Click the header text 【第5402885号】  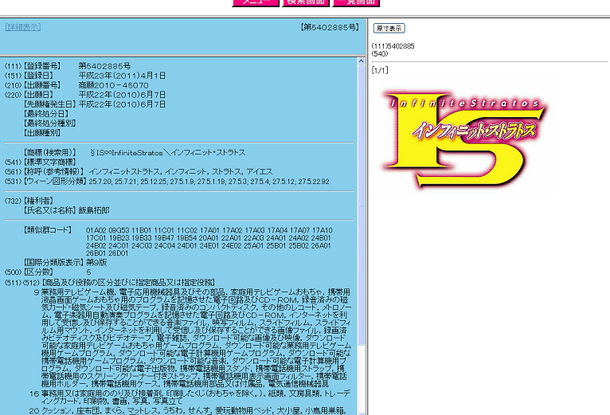(x=330, y=27)
